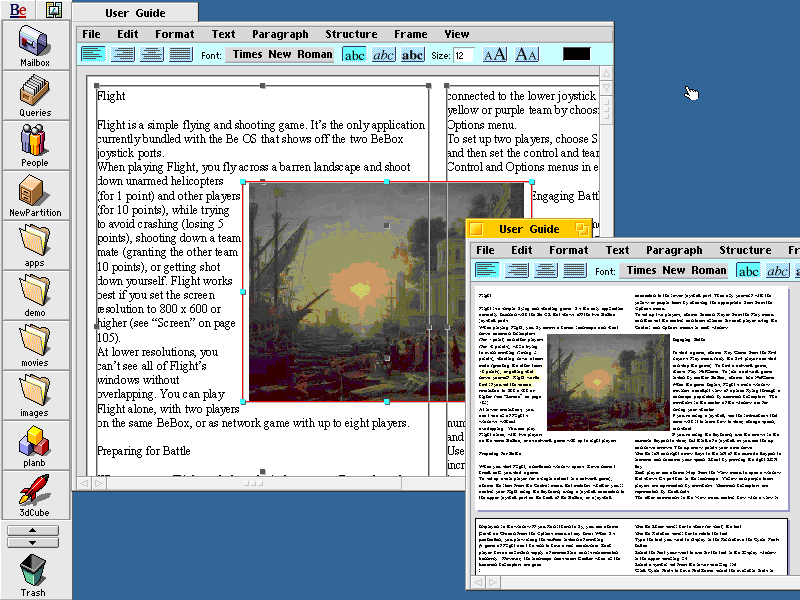Decrease font size with small-caps AA button
This screenshot has width=800, height=600.
[x=527, y=54]
